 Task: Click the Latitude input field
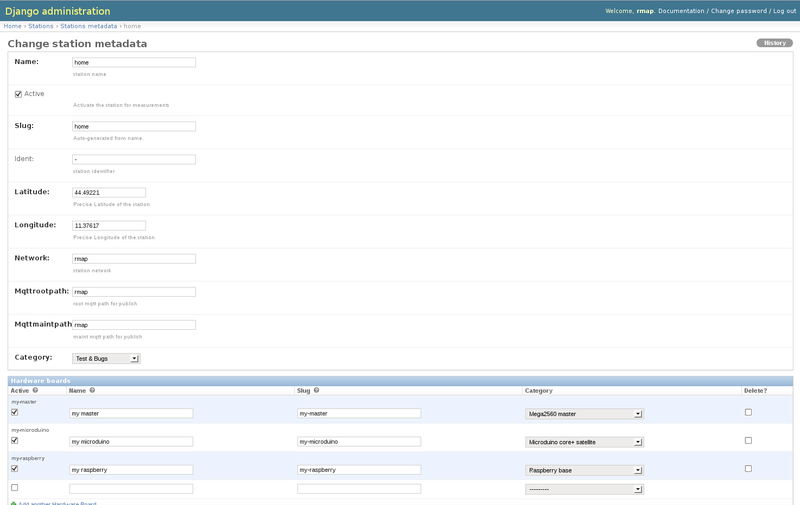point(109,193)
